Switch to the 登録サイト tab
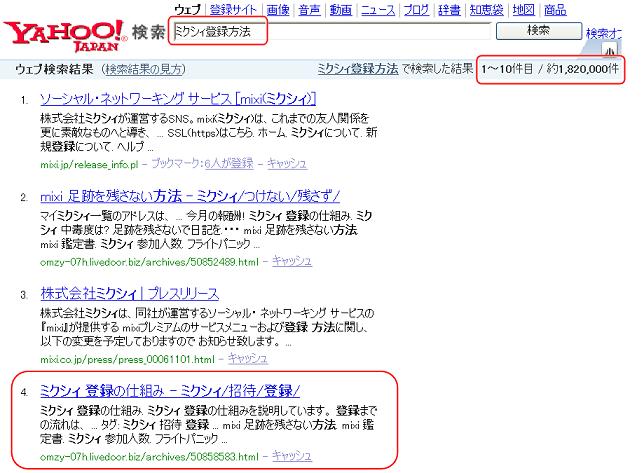Viewport: 644px width, 473px height. pos(233,9)
